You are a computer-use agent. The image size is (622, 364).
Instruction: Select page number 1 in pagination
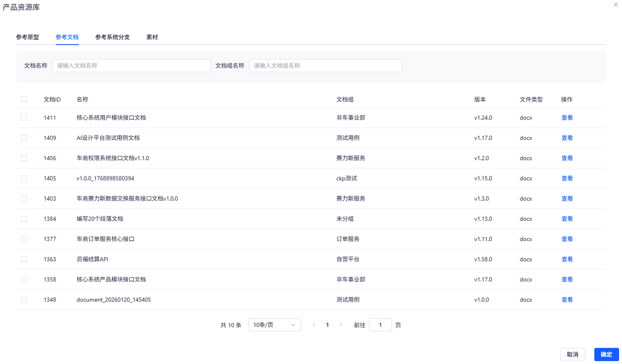point(328,325)
